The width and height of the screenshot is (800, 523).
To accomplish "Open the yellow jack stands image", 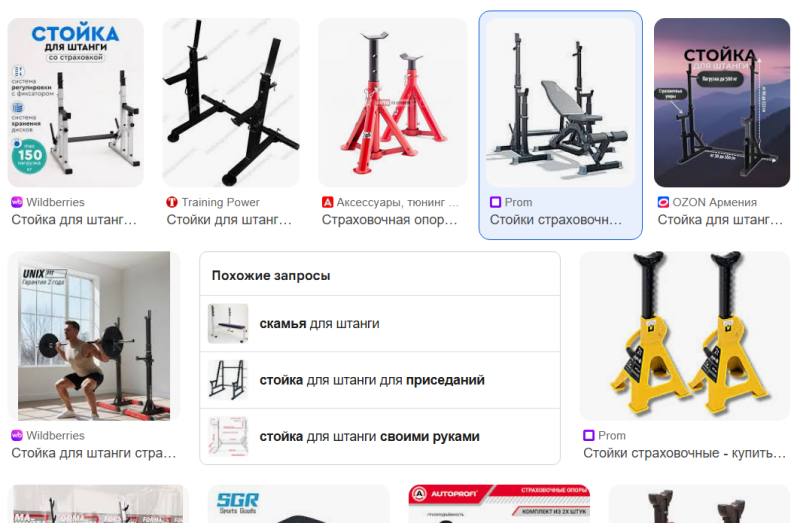I will click(x=685, y=336).
